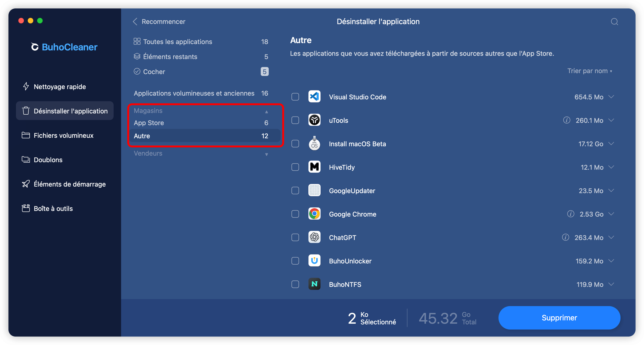Check the Visual Studio Code checkbox
The height and width of the screenshot is (345, 644).
295,97
